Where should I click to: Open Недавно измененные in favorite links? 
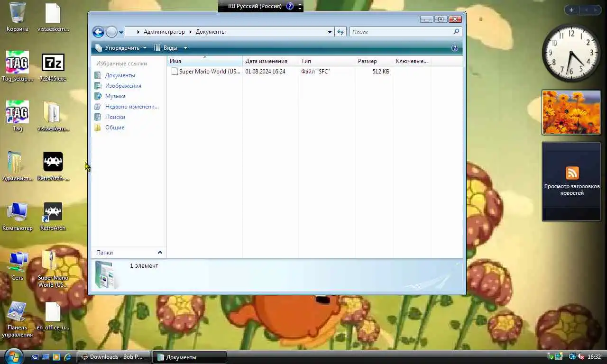[132, 107]
